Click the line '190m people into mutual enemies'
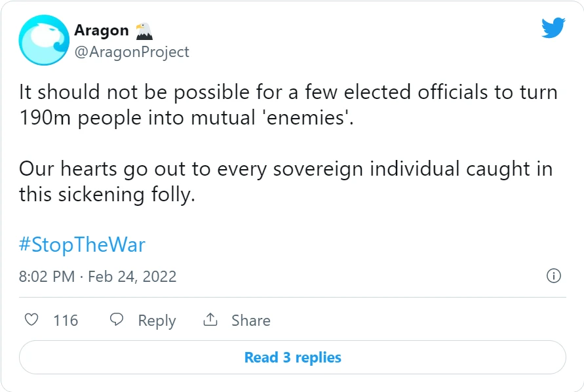The width and height of the screenshot is (584, 392). [x=186, y=118]
